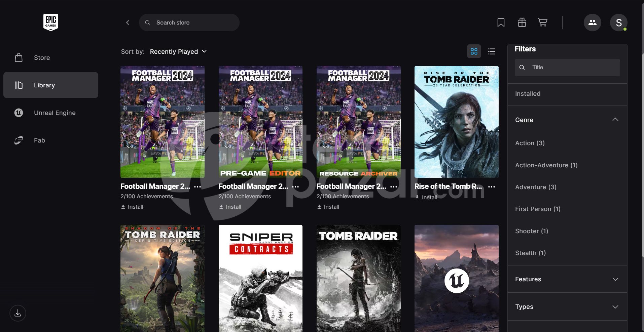This screenshot has width=644, height=332.
Task: Filter by Action-Adventure (1) genre
Action: [x=546, y=165]
